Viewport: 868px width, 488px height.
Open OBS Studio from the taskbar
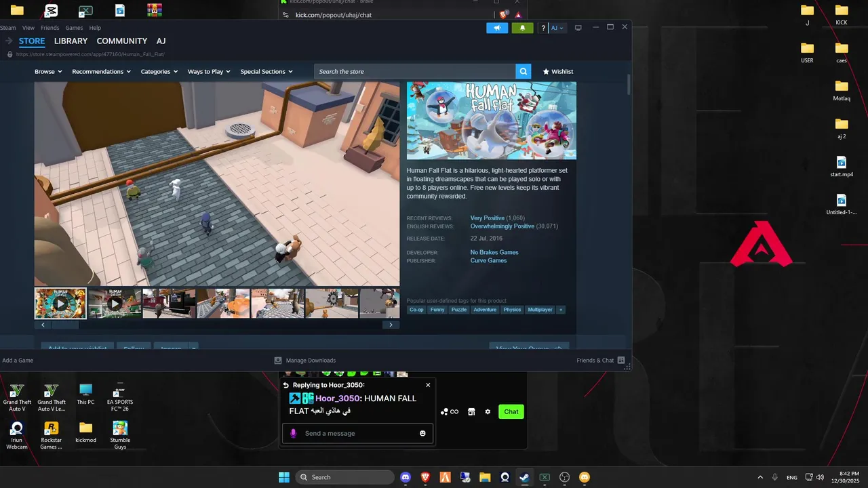pyautogui.click(x=564, y=477)
